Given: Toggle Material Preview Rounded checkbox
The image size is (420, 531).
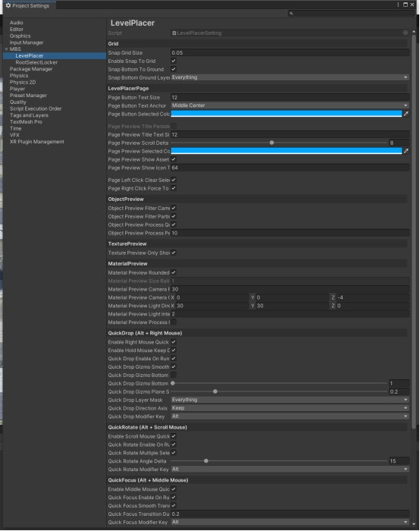Looking at the screenshot, I should [174, 272].
